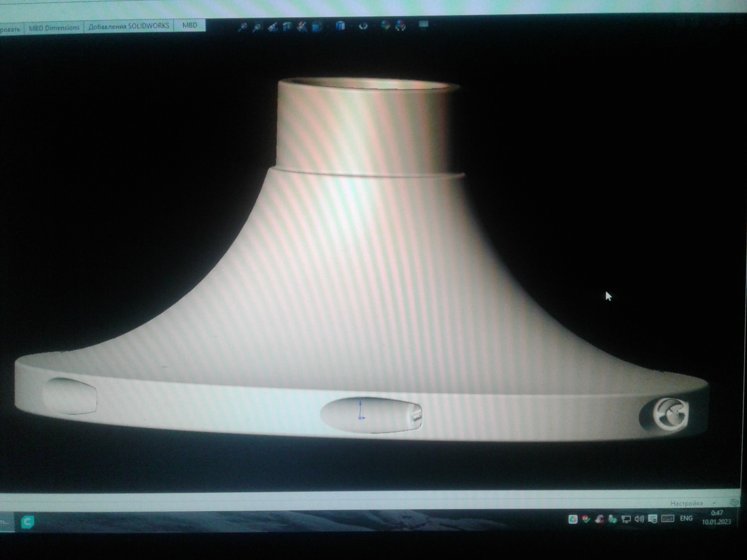747x560 pixels.
Task: Open the Apply Scene icon
Action: [x=401, y=26]
